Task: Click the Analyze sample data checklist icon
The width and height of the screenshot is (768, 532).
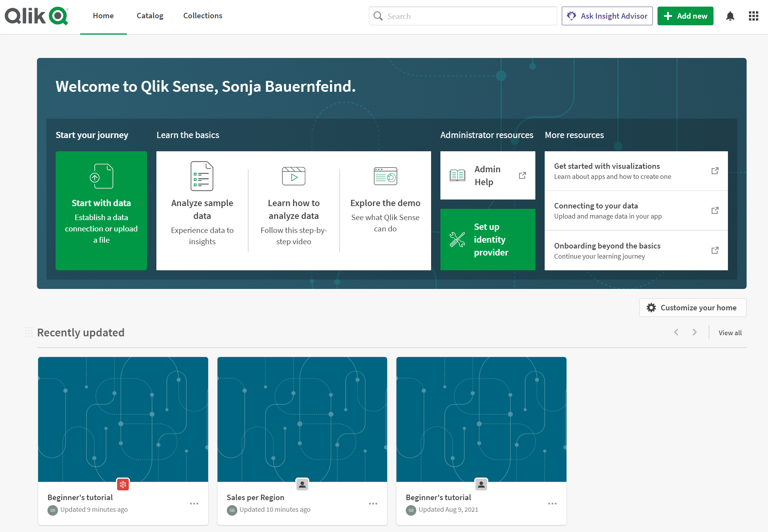Action: tap(202, 176)
